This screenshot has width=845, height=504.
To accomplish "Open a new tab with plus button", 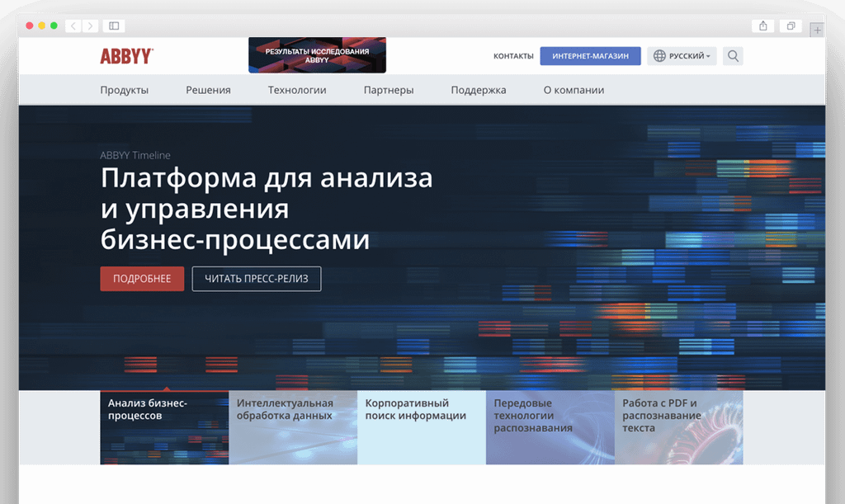I will pyautogui.click(x=817, y=31).
